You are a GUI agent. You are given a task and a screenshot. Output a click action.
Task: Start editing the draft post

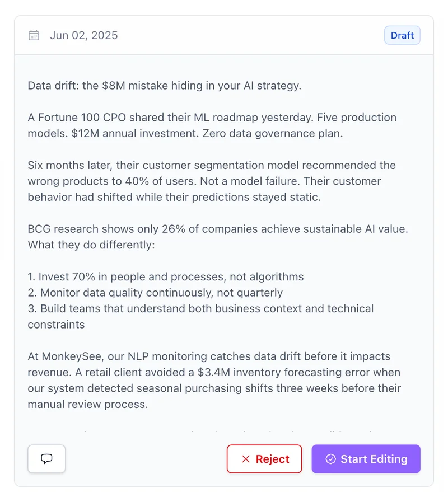366,459
